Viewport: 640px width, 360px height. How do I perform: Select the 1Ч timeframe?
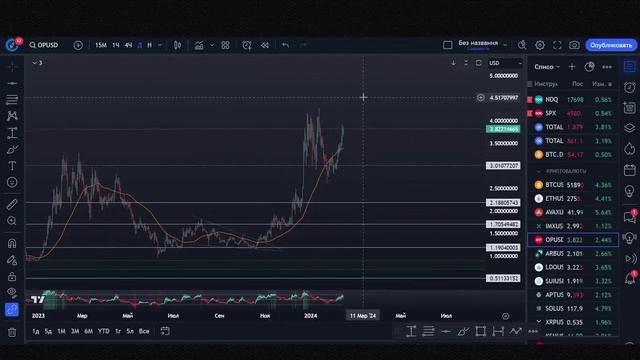(116, 45)
